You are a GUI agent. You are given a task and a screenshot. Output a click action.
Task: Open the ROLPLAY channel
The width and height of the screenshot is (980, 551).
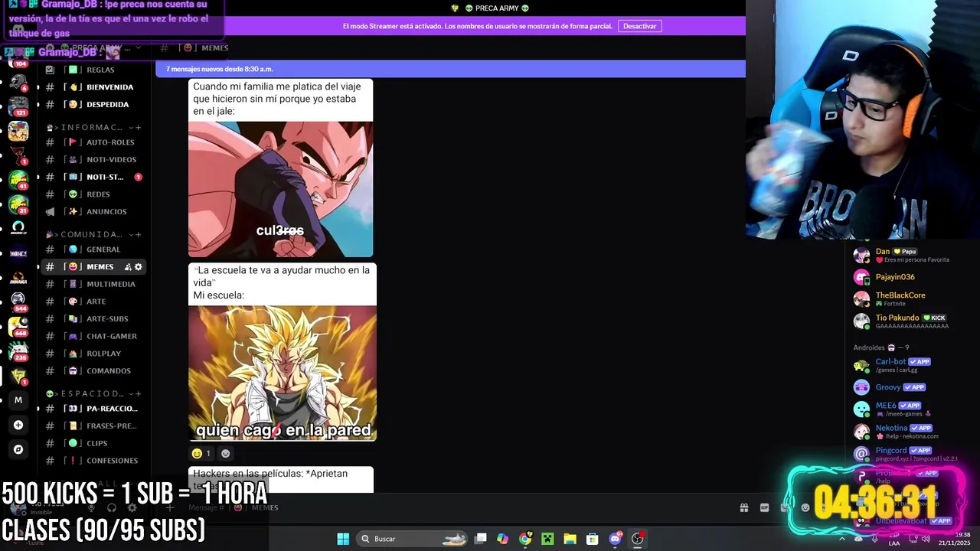[93, 354]
